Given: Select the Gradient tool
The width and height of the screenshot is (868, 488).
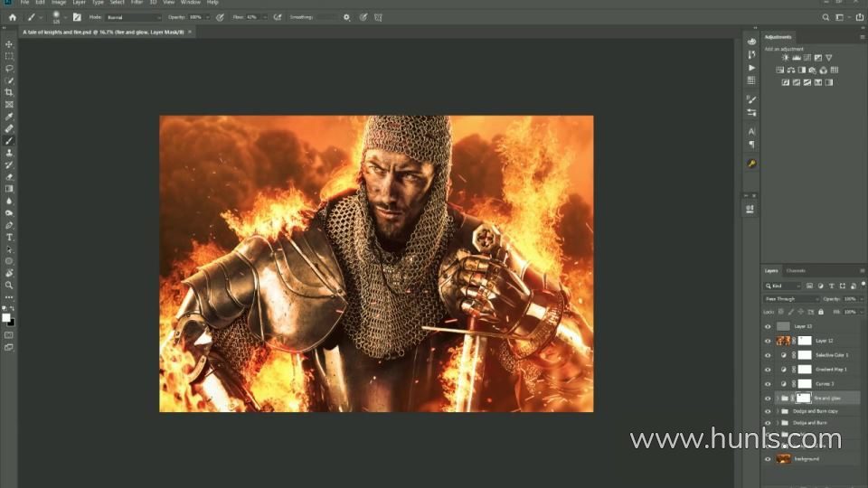Looking at the screenshot, I should pyautogui.click(x=9, y=189).
